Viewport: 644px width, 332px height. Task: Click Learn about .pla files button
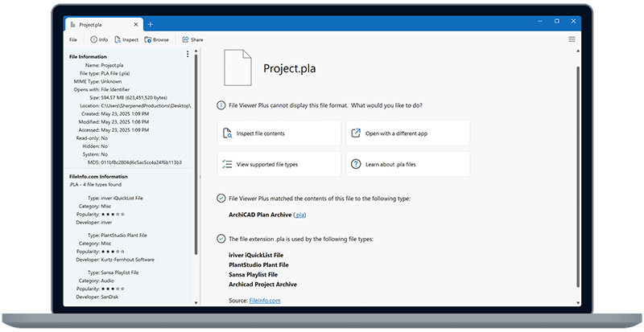point(408,164)
